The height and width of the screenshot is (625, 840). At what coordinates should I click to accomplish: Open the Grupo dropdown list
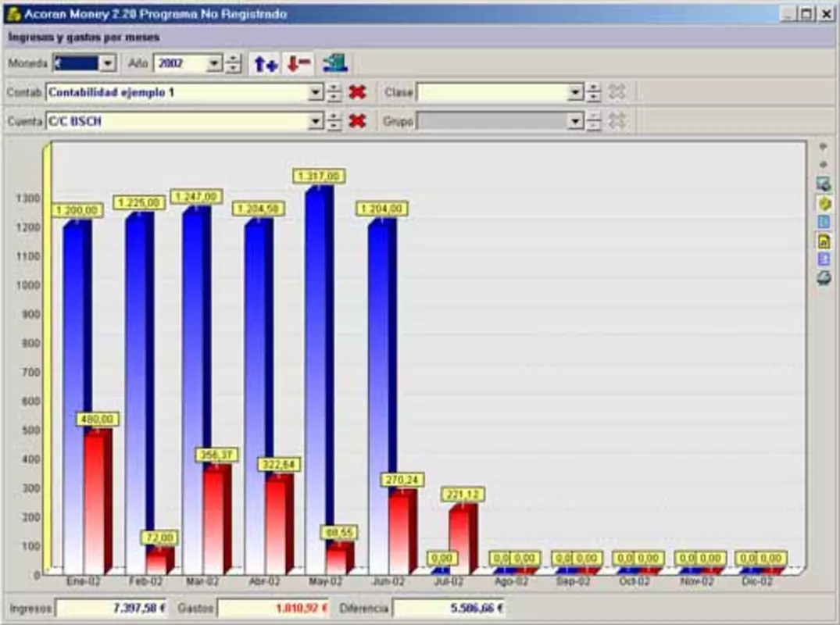pos(575,121)
